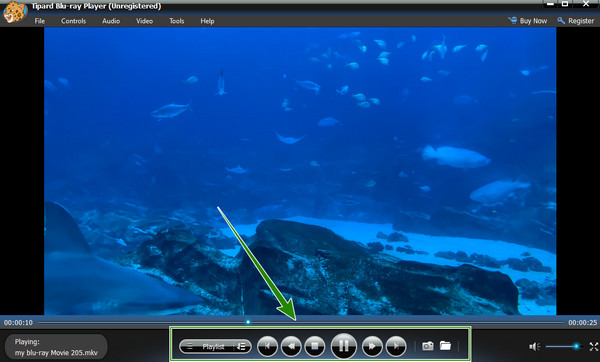This screenshot has height=362, width=600.
Task: Stop playback with the stop button
Action: (315, 346)
